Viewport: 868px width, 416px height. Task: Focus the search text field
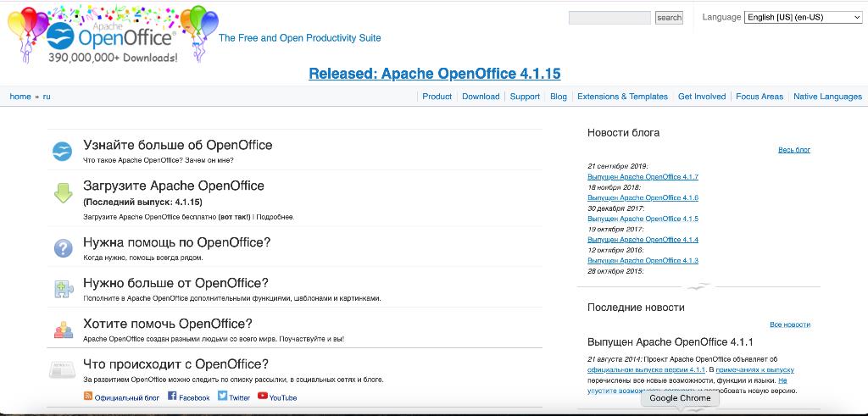pos(609,18)
